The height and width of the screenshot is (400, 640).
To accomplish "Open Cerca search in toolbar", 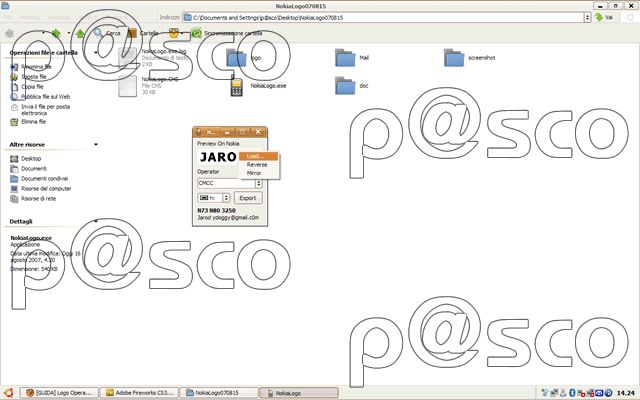I will tap(107, 33).
